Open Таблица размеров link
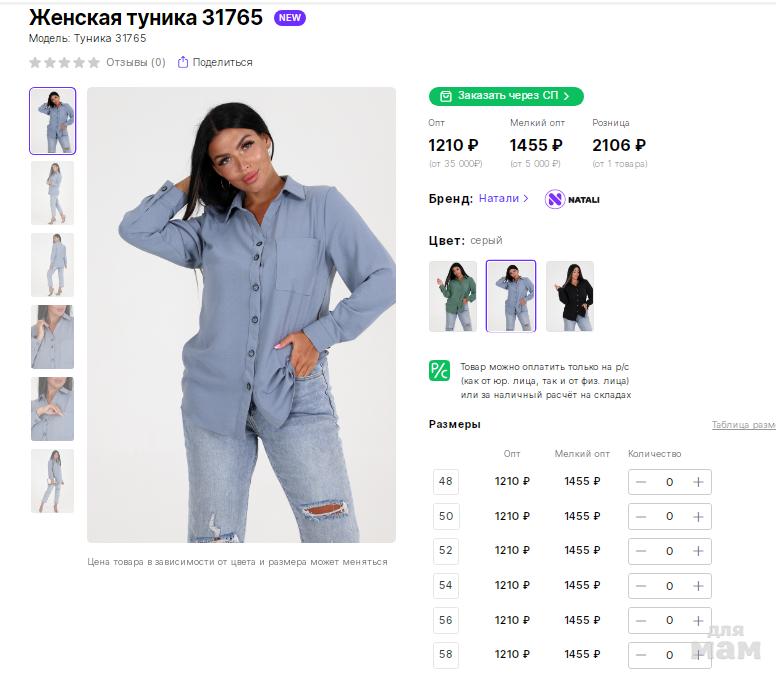 click(x=743, y=425)
